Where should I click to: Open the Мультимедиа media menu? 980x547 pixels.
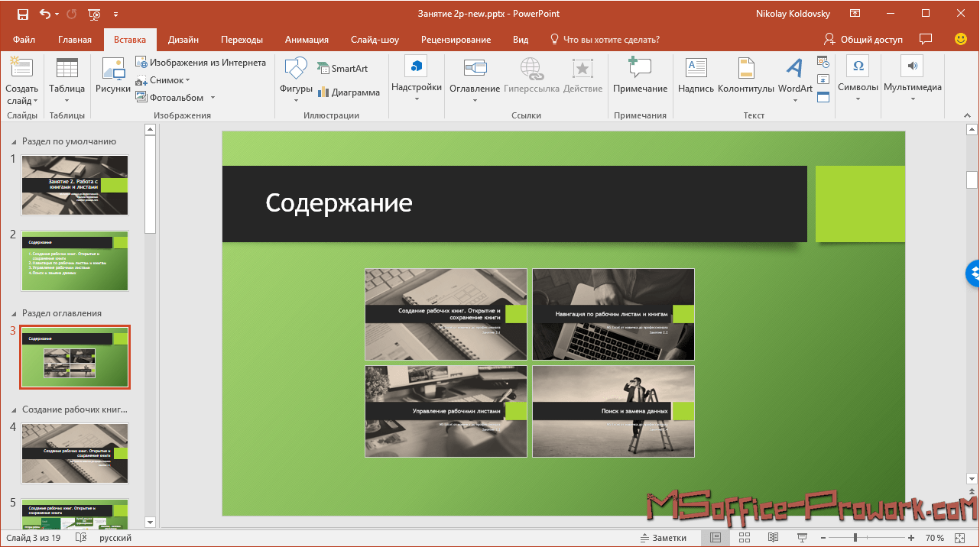(x=912, y=79)
